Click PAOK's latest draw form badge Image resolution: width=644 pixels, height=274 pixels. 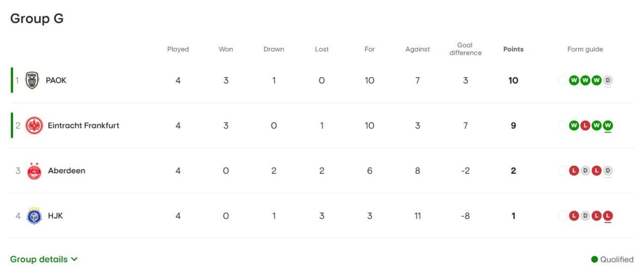pos(608,80)
